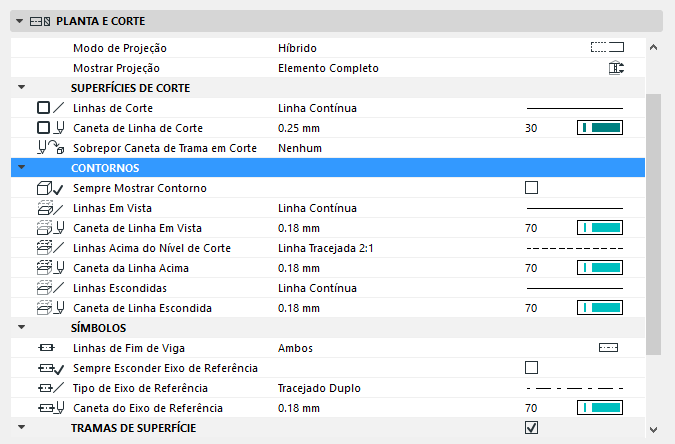Uncheck the Tramas de Superfície checkbox
The height and width of the screenshot is (444, 675).
531,428
